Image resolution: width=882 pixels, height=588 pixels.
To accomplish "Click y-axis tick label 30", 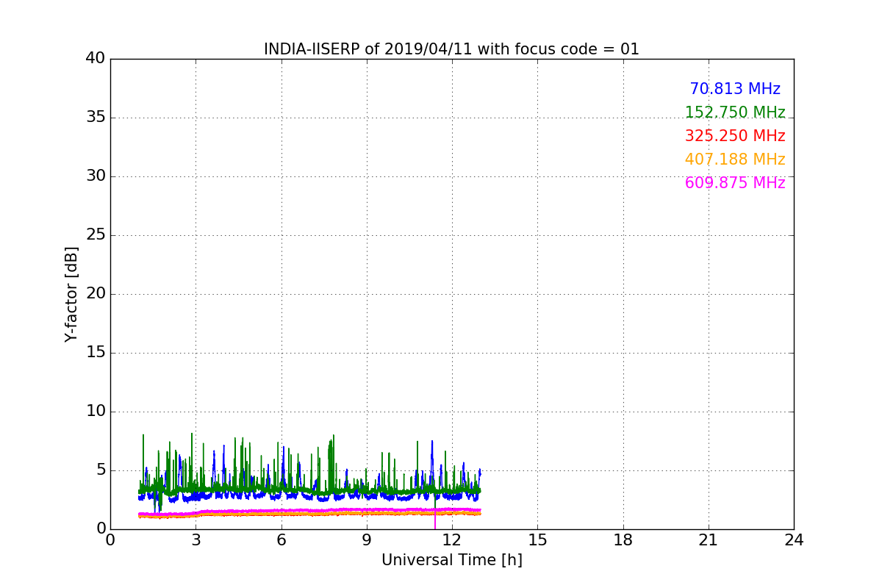I will point(96,176).
